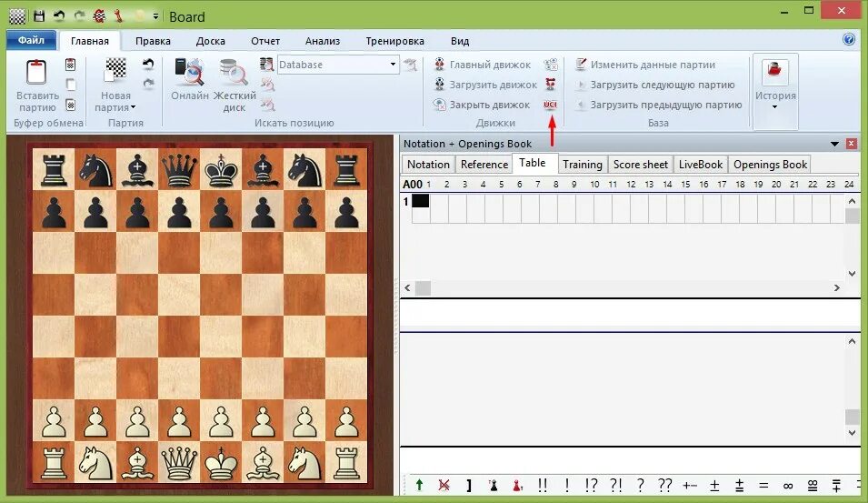The width and height of the screenshot is (868, 503).
Task: Click table scrollbar up arrow
Action: (852, 201)
